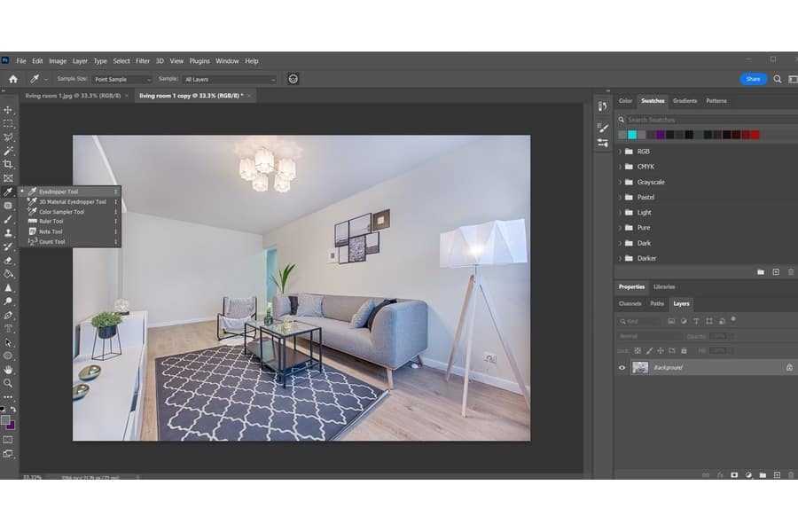Create new group folder in Layers panel
Image resolution: width=798 pixels, height=532 pixels.
coord(763,475)
